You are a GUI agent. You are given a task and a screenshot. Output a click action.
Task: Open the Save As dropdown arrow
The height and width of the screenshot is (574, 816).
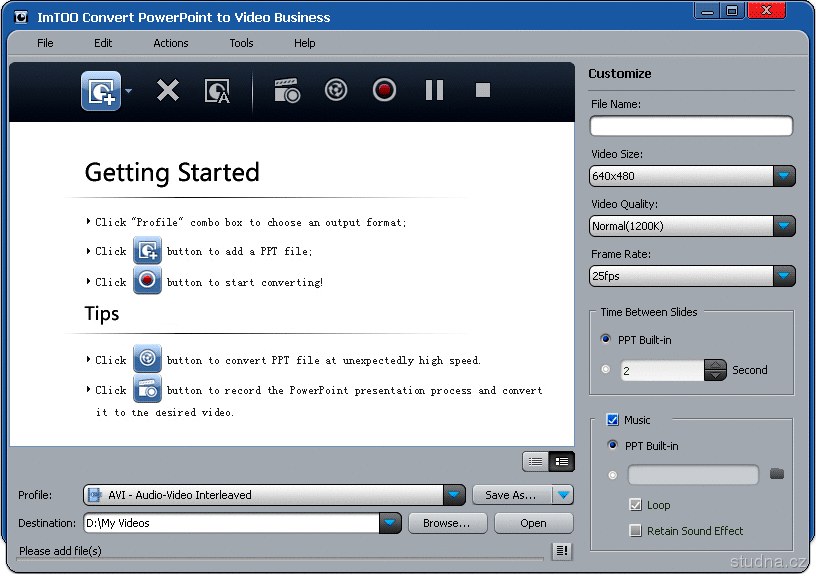(x=563, y=495)
